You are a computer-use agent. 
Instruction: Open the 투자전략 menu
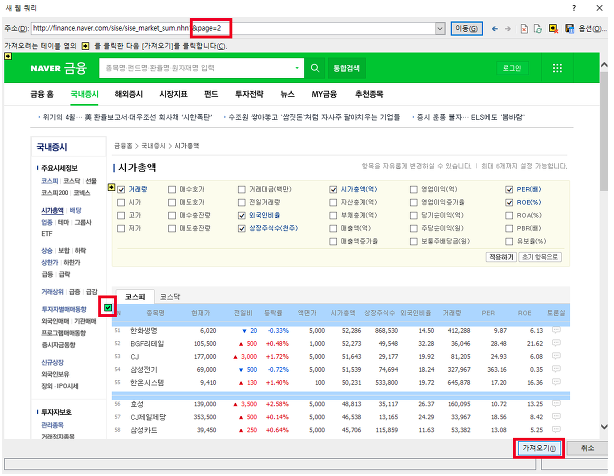[249, 94]
